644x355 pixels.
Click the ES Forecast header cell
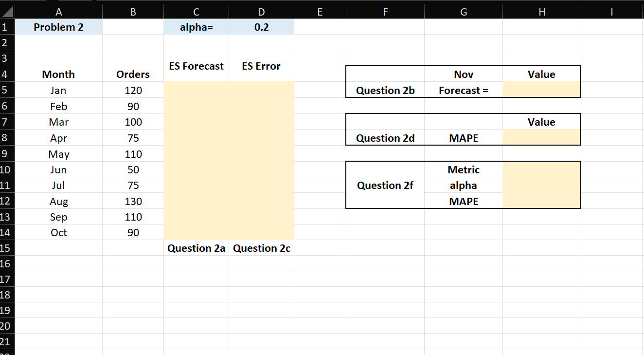click(196, 66)
